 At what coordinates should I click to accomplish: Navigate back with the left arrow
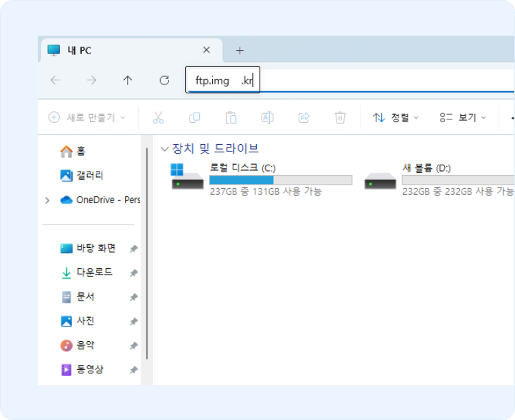tap(56, 80)
